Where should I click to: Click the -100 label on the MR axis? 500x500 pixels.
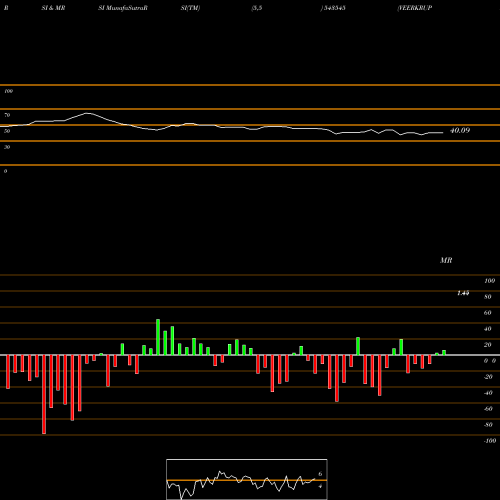490,441
